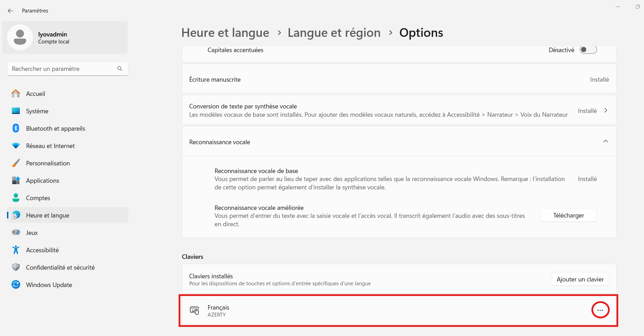Toggle Capitales accentuées switch
644x336 pixels.
point(588,50)
